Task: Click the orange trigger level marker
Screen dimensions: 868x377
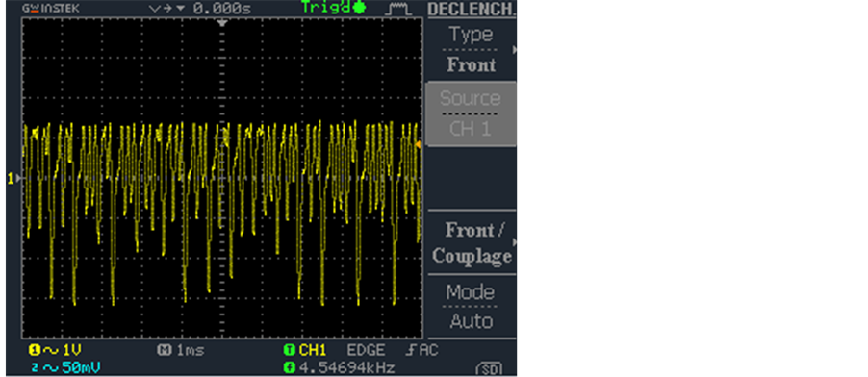Action: (x=419, y=144)
